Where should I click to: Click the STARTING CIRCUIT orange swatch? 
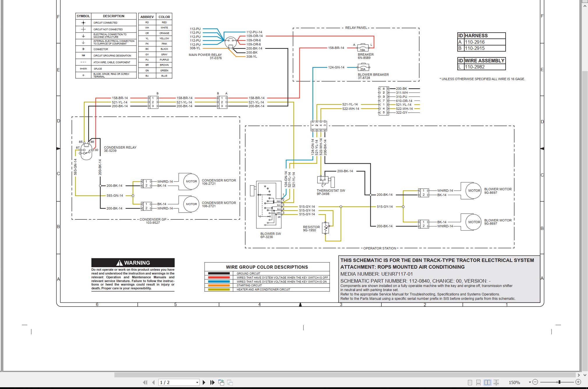tap(219, 286)
